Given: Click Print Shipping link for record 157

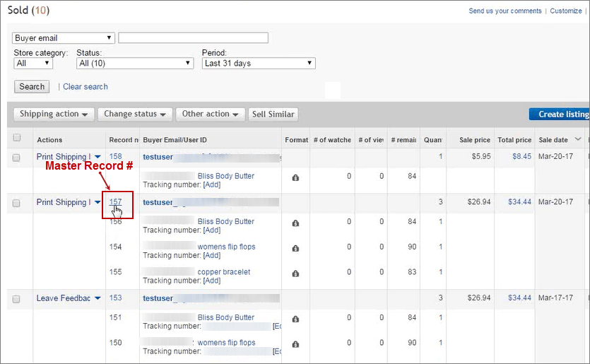Looking at the screenshot, I should [64, 202].
